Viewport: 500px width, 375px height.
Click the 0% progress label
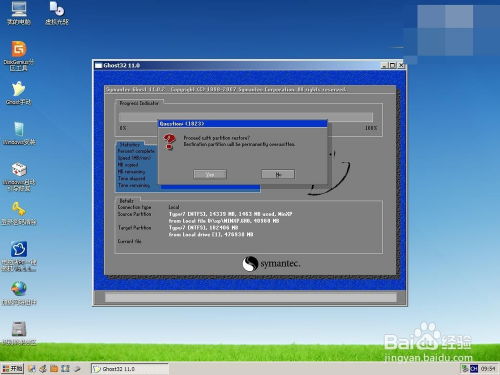pos(123,128)
